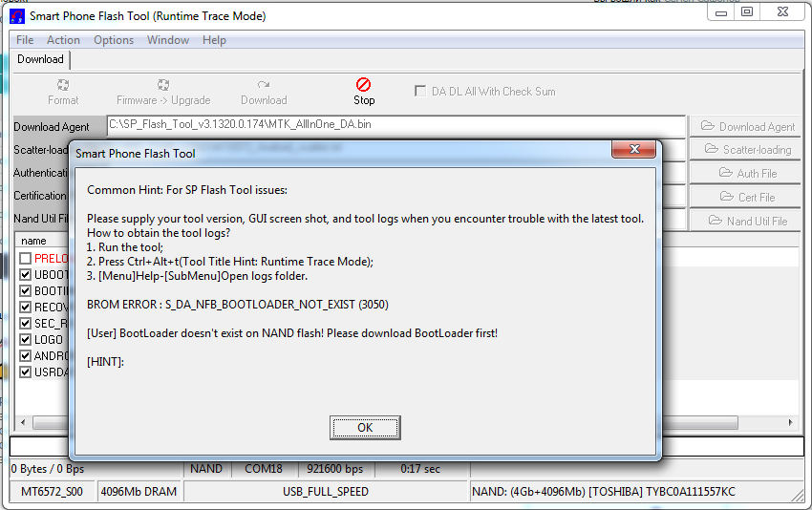Uncheck the LOGO partition checkbox
The width and height of the screenshot is (812, 510).
tap(26, 340)
